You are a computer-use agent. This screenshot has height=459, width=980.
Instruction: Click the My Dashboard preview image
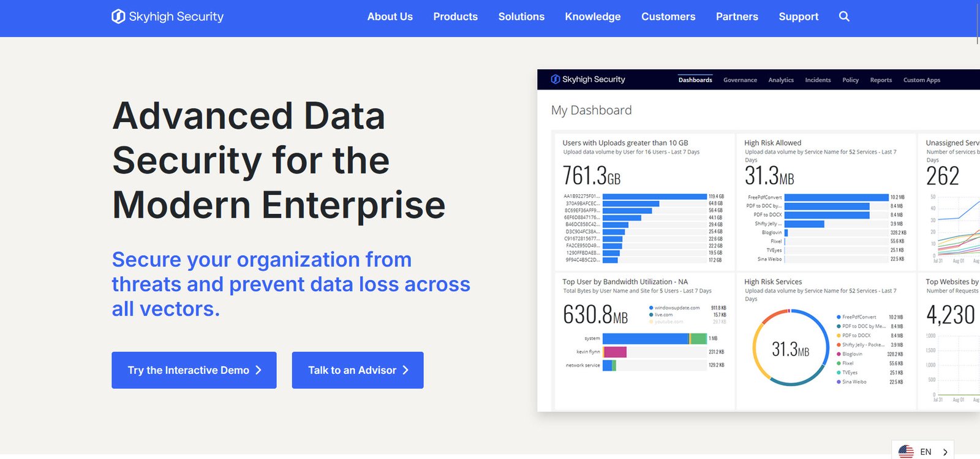(x=758, y=240)
